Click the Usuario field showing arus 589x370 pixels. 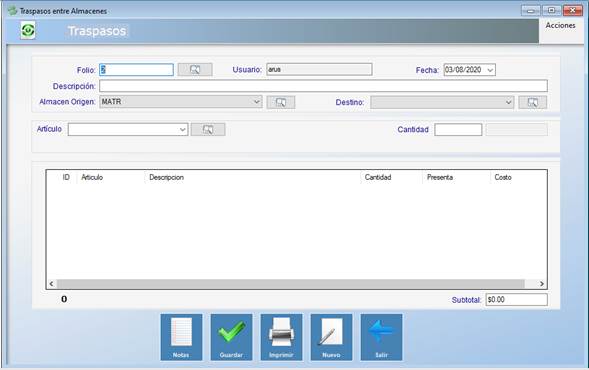coord(319,69)
